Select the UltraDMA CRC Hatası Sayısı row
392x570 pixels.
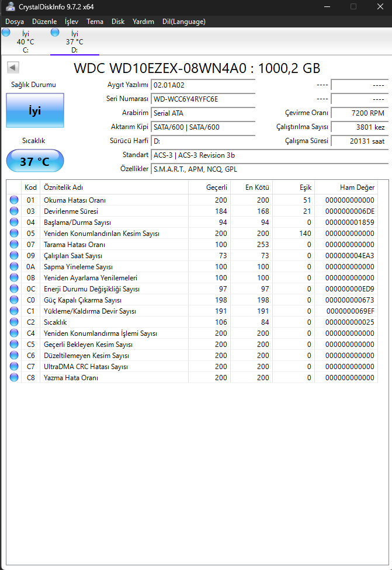click(x=192, y=366)
